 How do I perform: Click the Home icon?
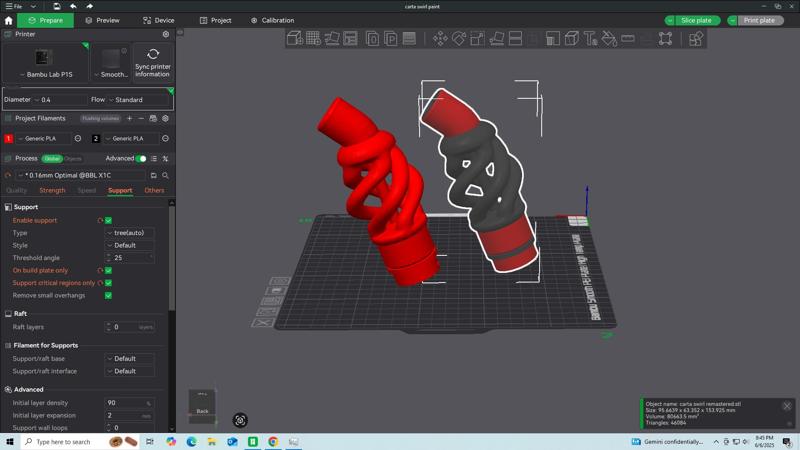(x=8, y=20)
